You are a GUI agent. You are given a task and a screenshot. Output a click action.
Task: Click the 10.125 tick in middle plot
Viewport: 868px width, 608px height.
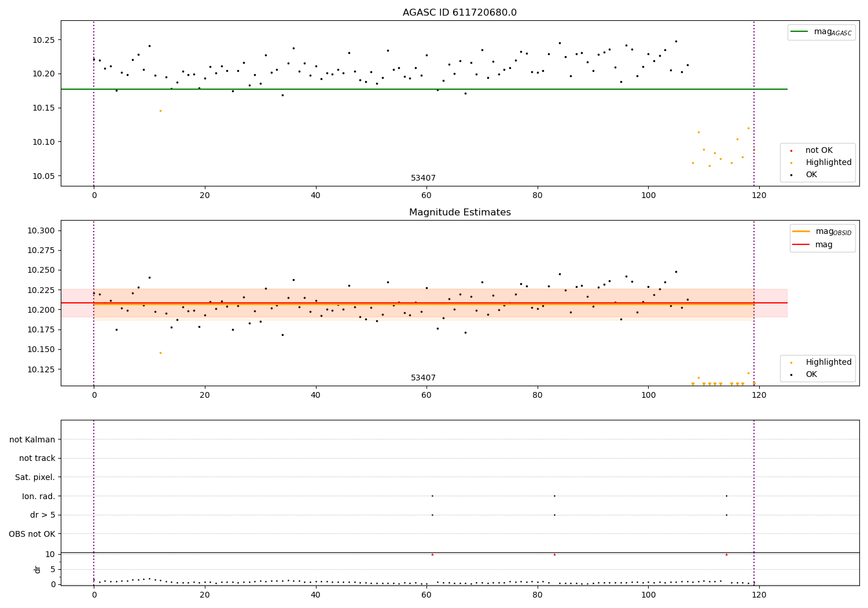tap(41, 369)
